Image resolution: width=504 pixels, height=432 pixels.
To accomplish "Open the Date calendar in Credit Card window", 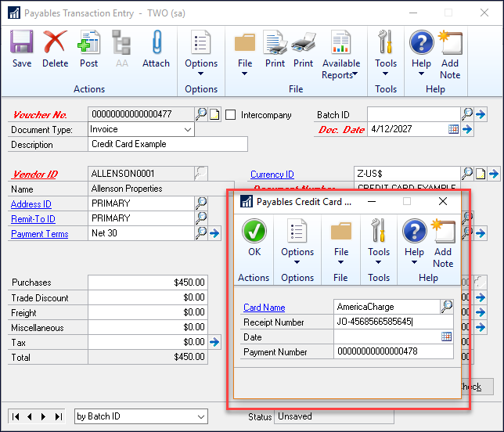I will 446,337.
